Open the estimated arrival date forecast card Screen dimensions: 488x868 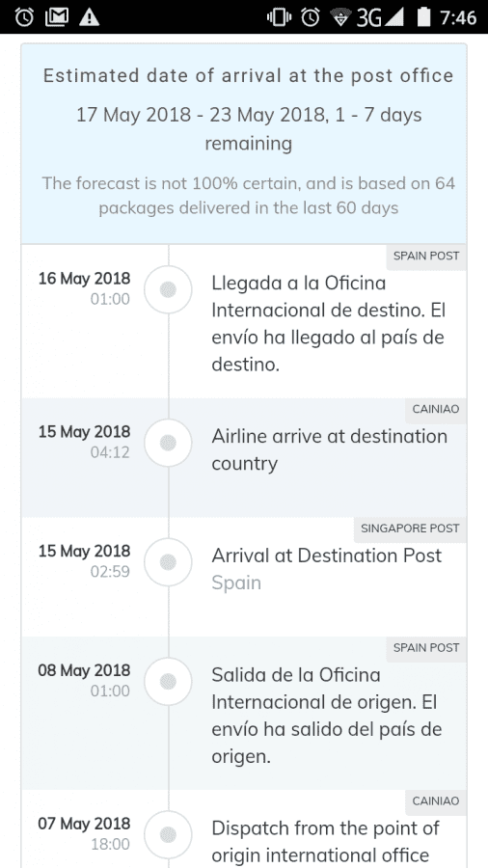(x=244, y=144)
